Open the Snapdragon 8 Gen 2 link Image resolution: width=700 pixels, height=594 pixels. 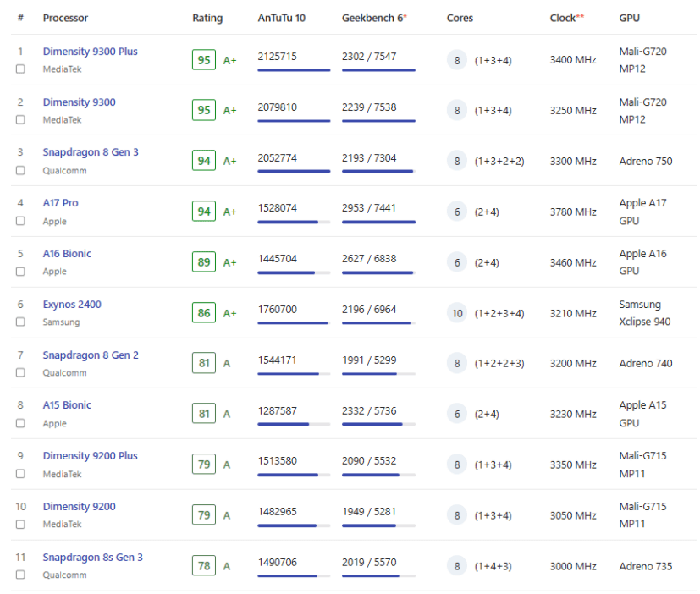click(91, 355)
